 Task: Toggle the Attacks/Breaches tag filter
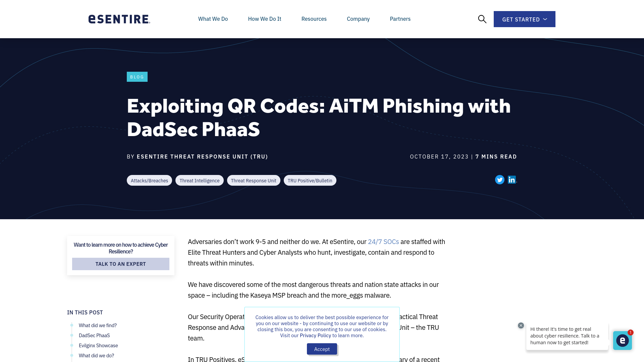149,180
